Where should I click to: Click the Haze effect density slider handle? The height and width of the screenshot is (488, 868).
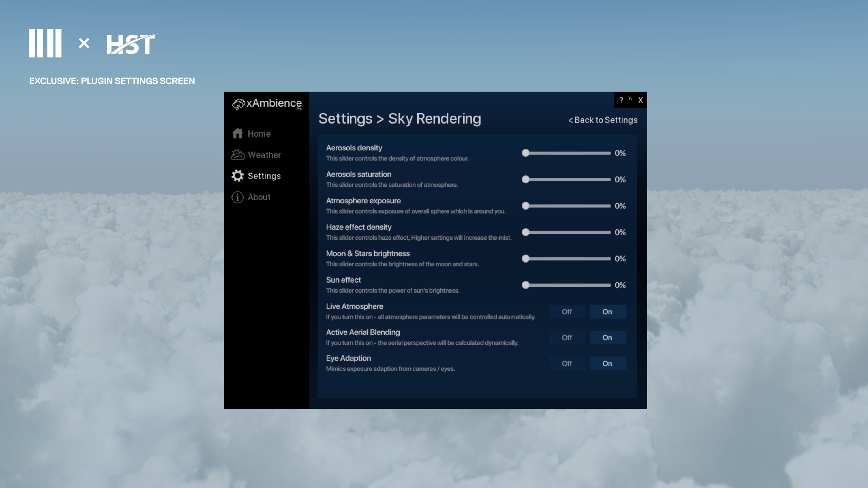(x=526, y=232)
